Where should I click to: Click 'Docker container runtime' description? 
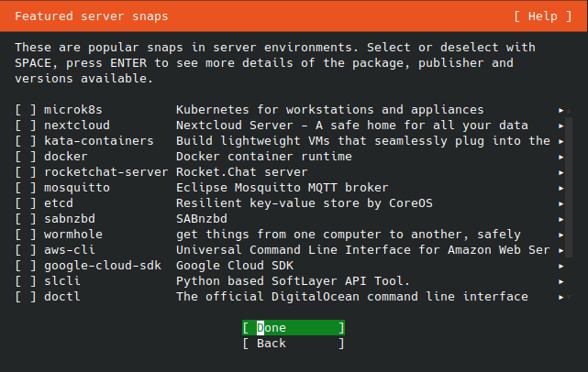pyautogui.click(x=264, y=157)
